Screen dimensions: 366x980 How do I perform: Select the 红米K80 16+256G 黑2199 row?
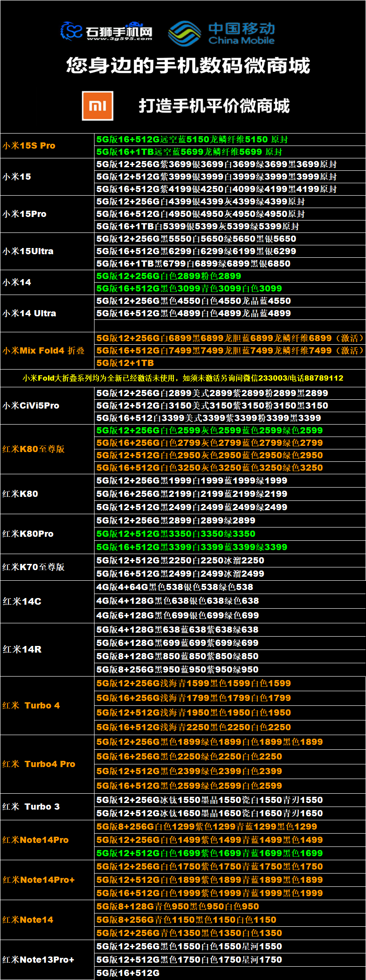(230, 494)
